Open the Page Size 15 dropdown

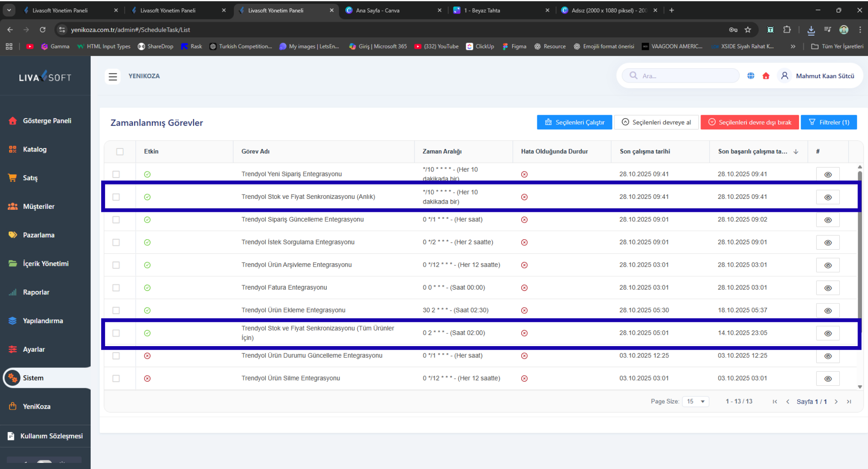[695, 402]
